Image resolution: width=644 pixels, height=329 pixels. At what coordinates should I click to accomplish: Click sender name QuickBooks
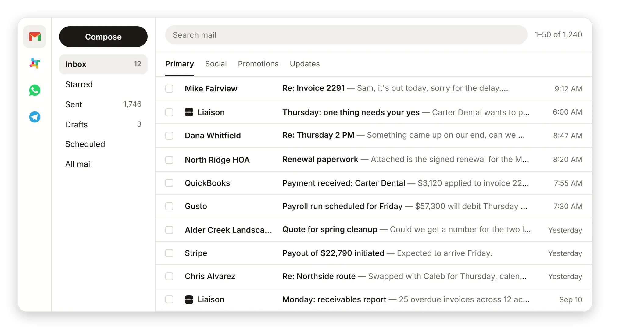(207, 183)
